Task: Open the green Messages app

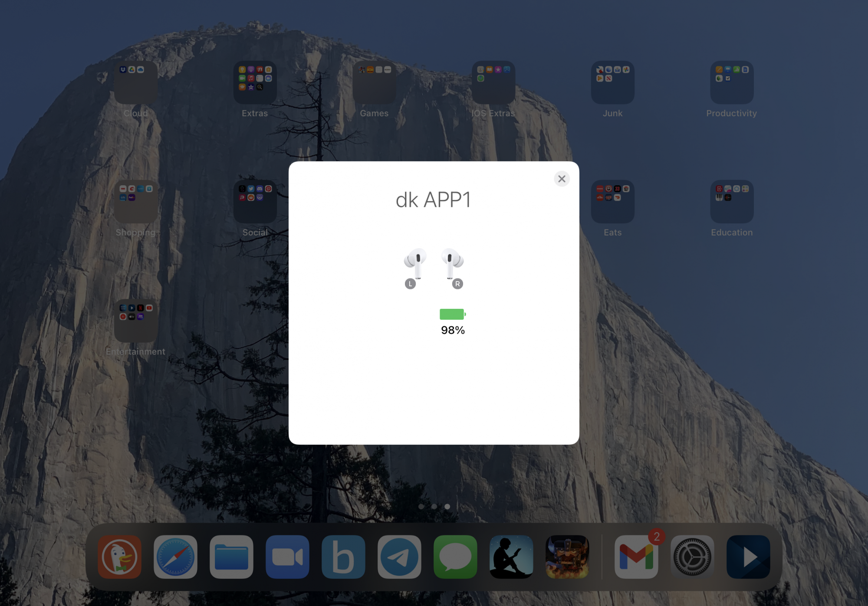Action: coord(455,557)
